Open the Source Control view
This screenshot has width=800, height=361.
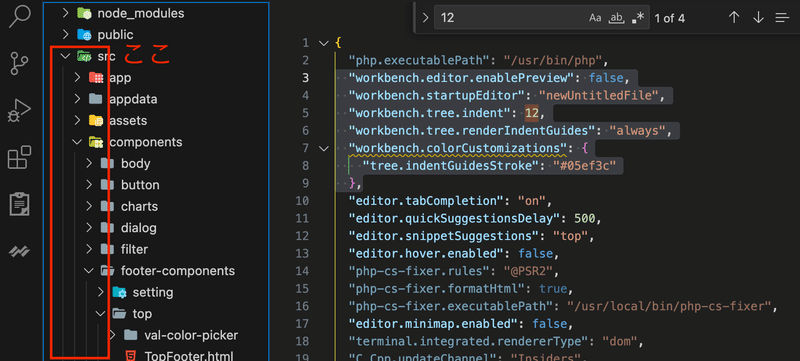[x=20, y=64]
